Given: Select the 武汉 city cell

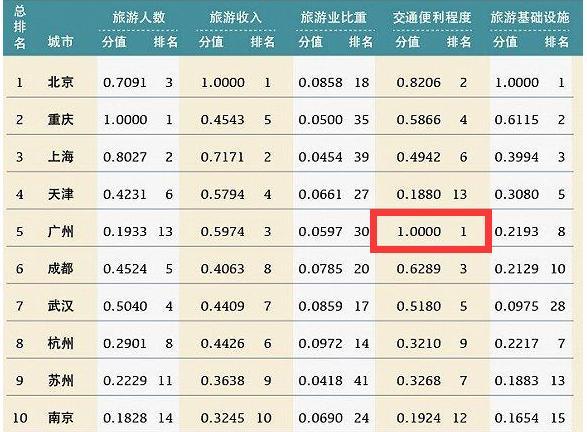Looking at the screenshot, I should 60,306.
